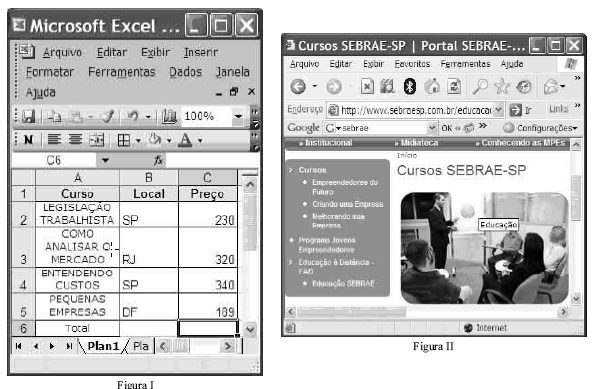This screenshot has width=602, height=389.
Task: Click the Bold N formatting button
Action: (x=28, y=140)
